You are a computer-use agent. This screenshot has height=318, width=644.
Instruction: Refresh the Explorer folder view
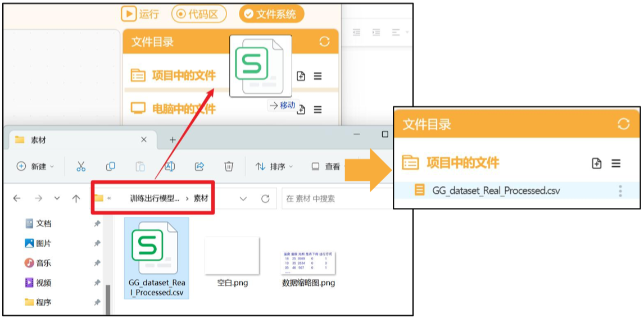click(x=265, y=199)
